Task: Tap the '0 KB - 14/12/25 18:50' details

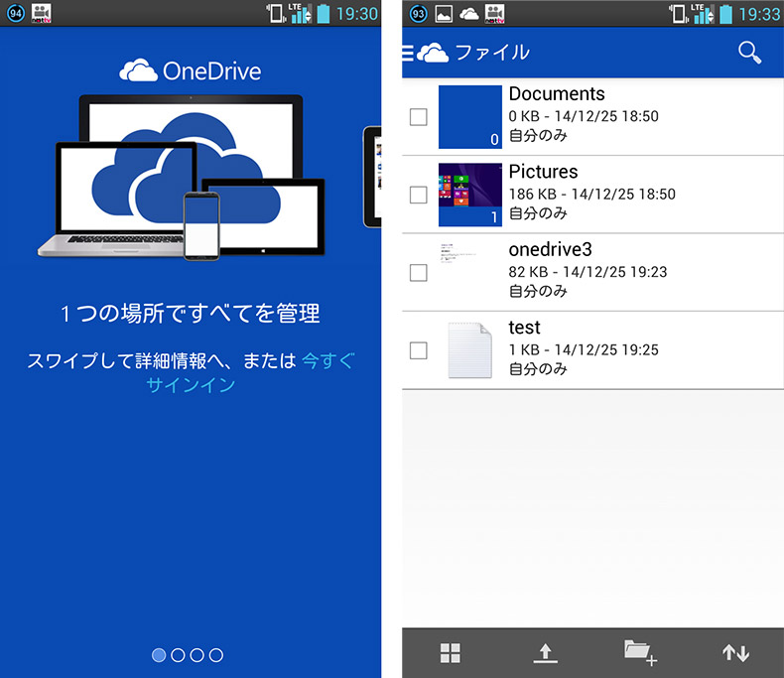Action: 584,116
